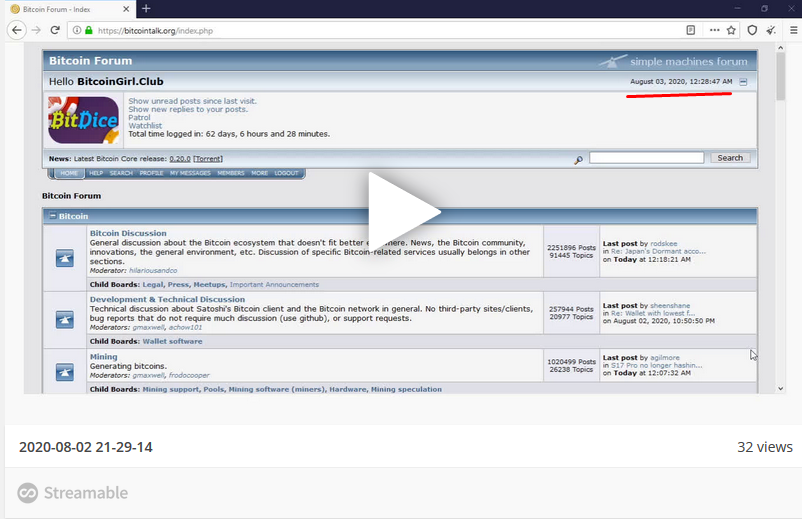The width and height of the screenshot is (802, 519).
Task: Click the scrollbar down arrow
Action: point(781,389)
